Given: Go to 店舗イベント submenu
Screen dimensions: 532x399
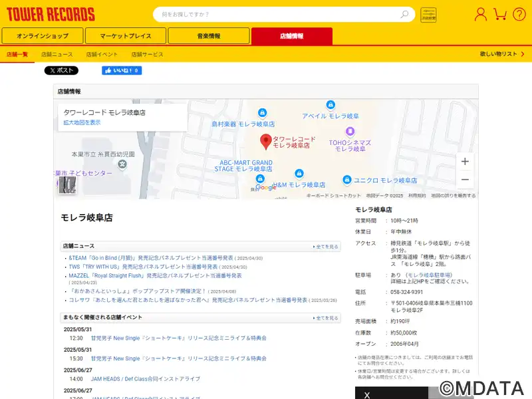Looking at the screenshot, I should pos(102,55).
